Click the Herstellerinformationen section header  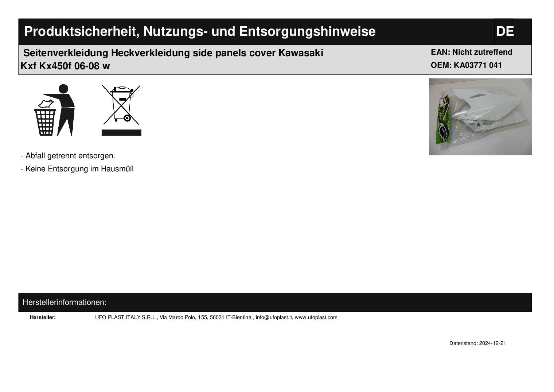(x=65, y=302)
